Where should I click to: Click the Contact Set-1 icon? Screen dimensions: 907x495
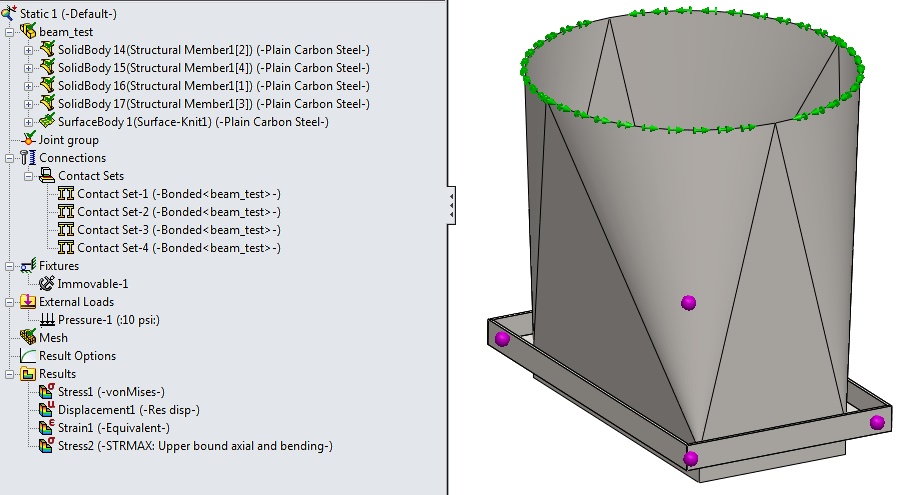[66, 194]
